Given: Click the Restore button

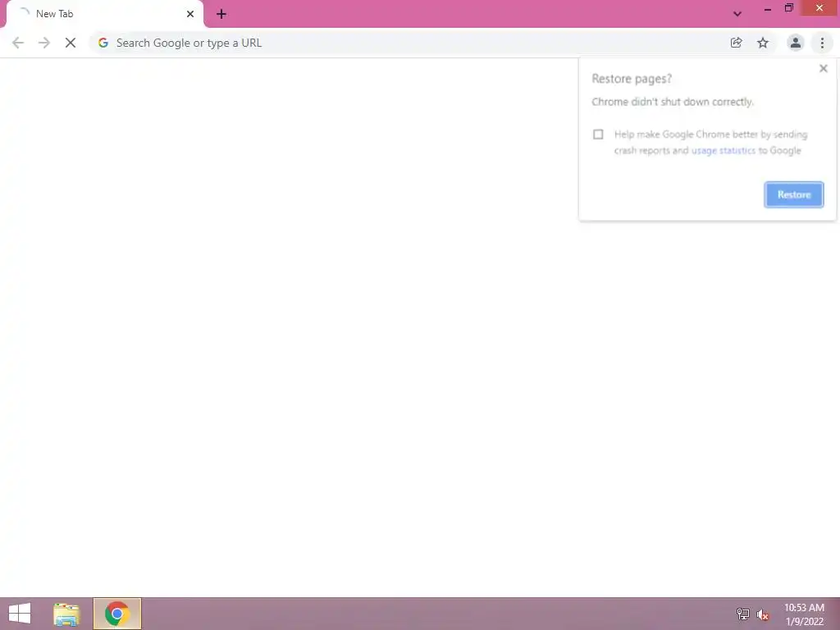Looking at the screenshot, I should [793, 194].
